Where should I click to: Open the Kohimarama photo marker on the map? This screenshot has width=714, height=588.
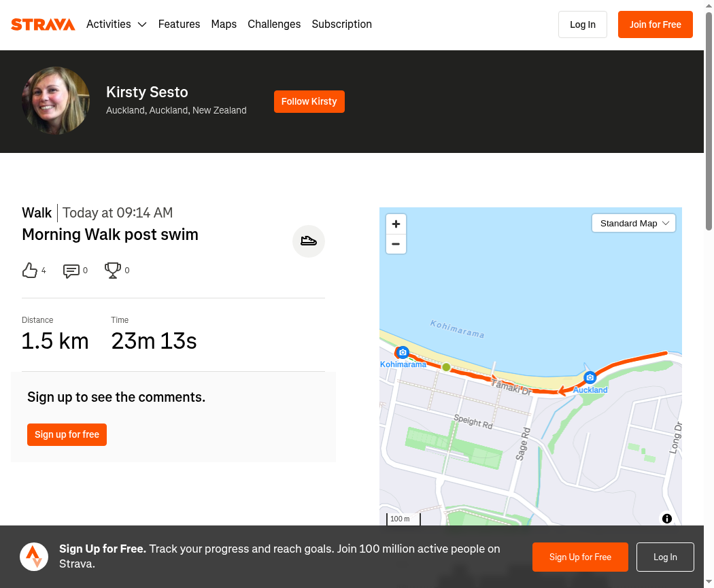(403, 352)
